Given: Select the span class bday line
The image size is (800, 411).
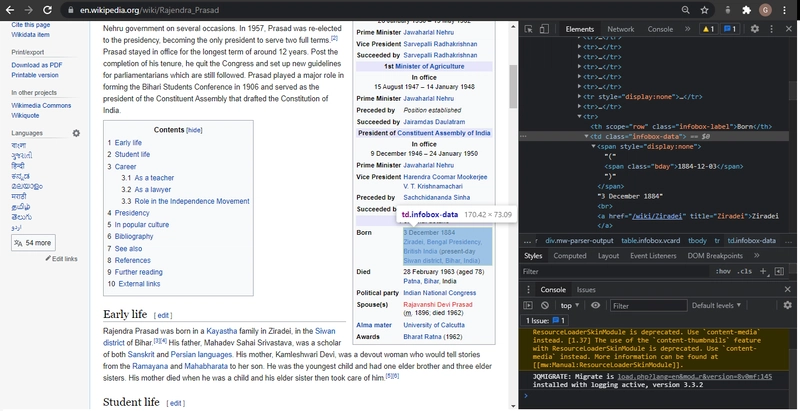Looking at the screenshot, I should [673, 166].
